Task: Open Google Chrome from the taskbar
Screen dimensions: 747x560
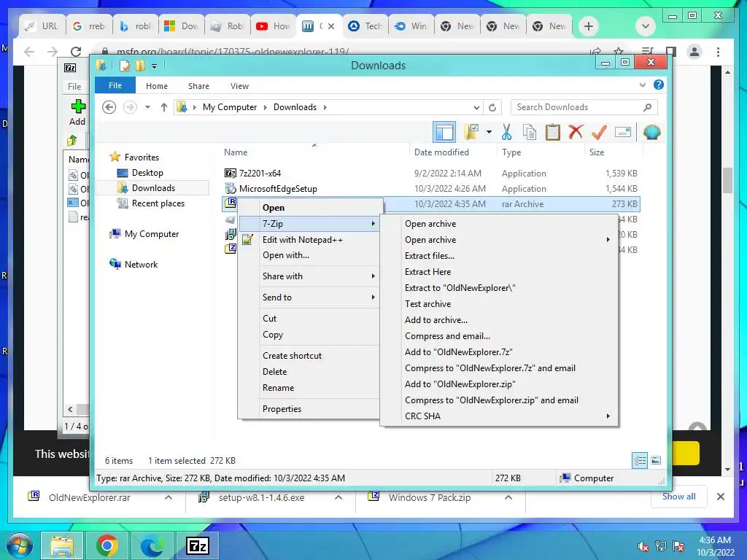Action: tap(107, 545)
